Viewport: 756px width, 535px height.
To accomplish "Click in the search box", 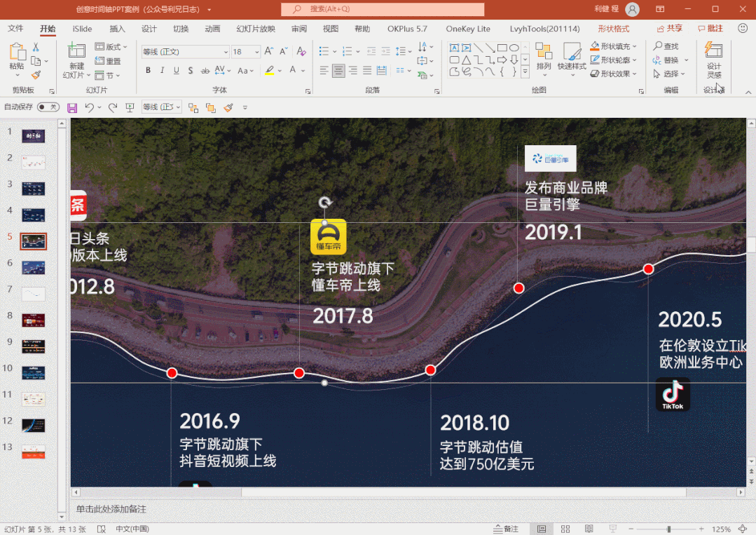I will pos(383,9).
